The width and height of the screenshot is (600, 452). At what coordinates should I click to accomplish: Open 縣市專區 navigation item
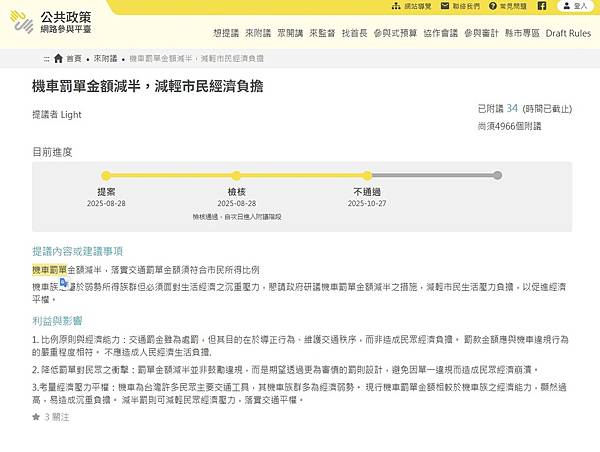point(522,33)
